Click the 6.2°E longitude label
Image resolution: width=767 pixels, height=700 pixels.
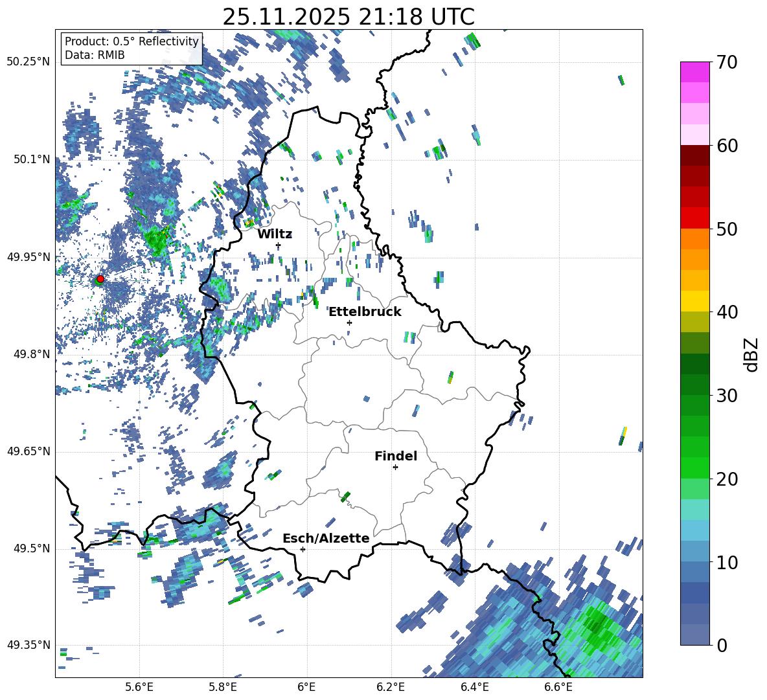(x=391, y=687)
